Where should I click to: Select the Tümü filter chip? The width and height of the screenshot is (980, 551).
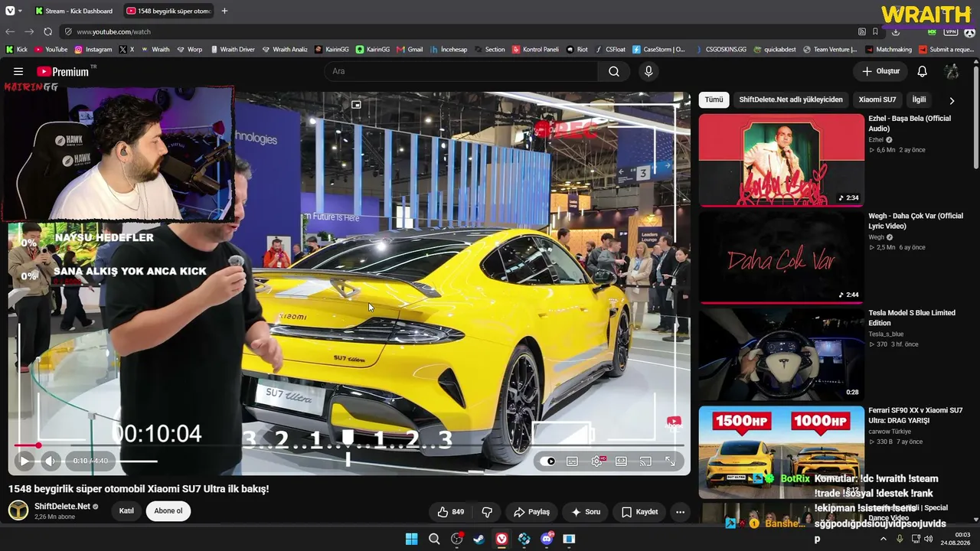pyautogui.click(x=714, y=99)
